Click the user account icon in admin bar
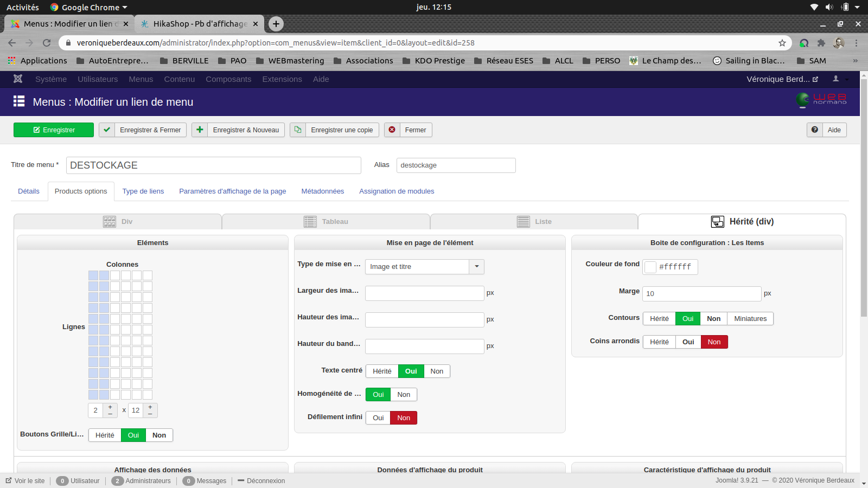The width and height of the screenshot is (868, 488). pos(836,79)
